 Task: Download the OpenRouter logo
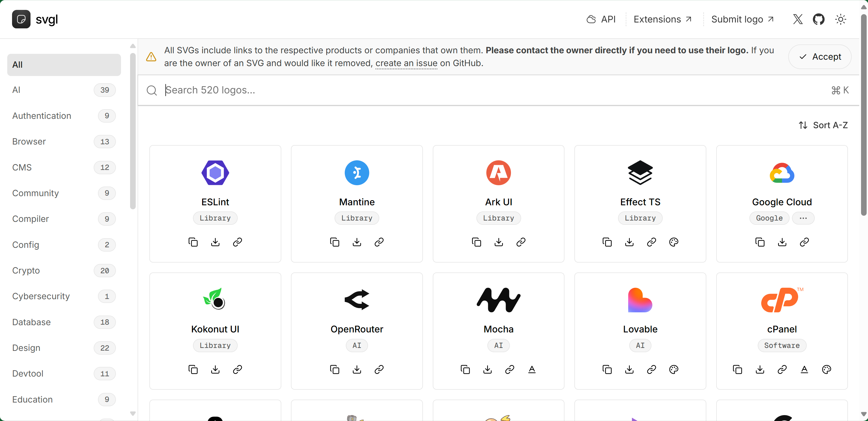click(357, 369)
